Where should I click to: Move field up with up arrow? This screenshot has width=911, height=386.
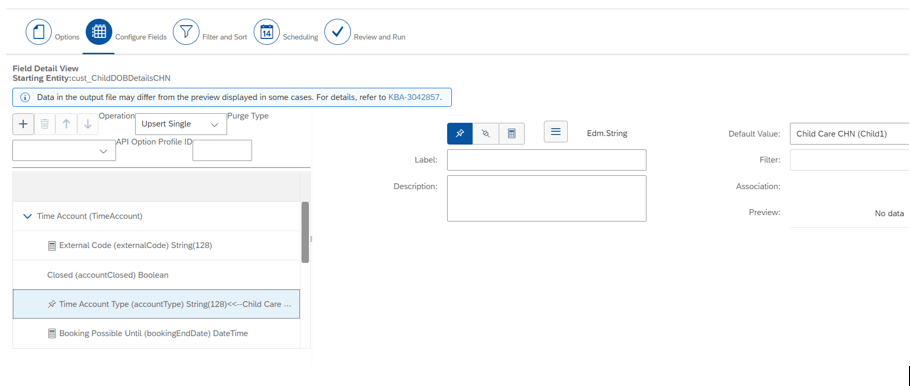coord(66,124)
